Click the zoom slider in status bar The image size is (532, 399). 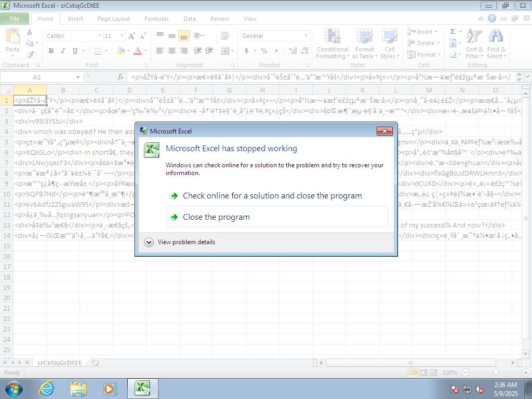click(496, 373)
